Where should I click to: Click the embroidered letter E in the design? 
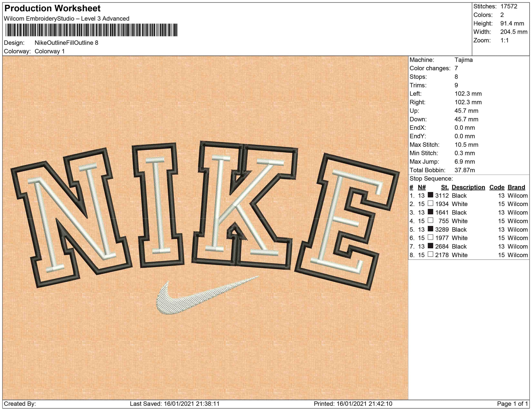347,221
